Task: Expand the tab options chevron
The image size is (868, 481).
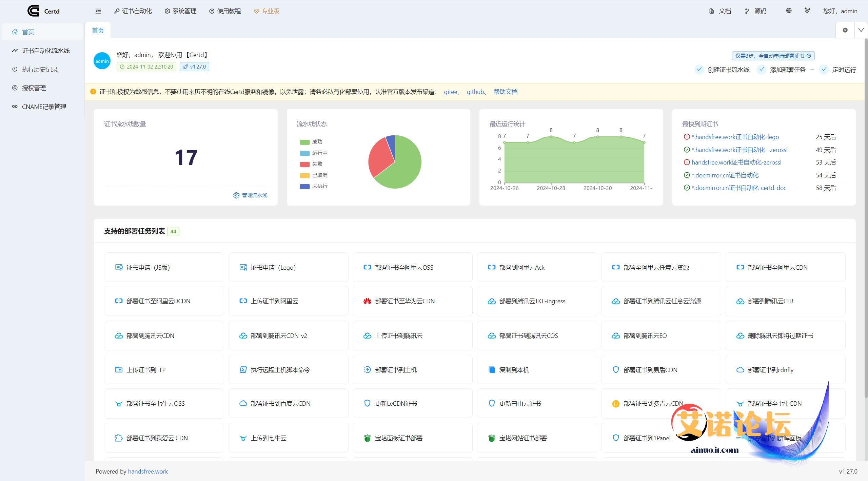Action: click(861, 30)
